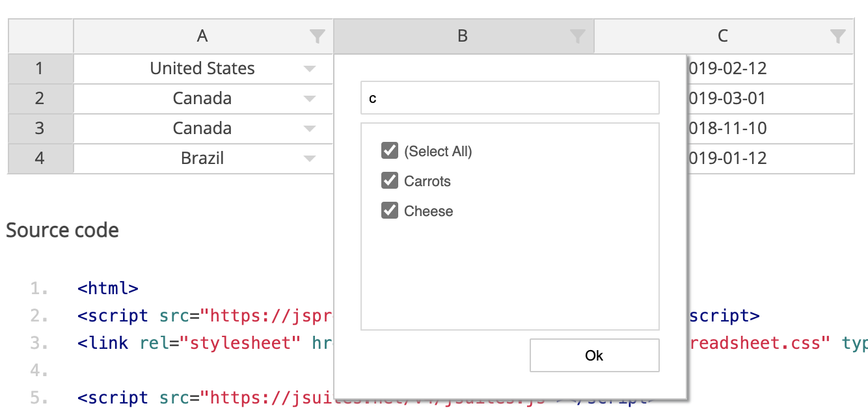
Task: Uncheck the Cheese filter option
Action: pos(389,210)
